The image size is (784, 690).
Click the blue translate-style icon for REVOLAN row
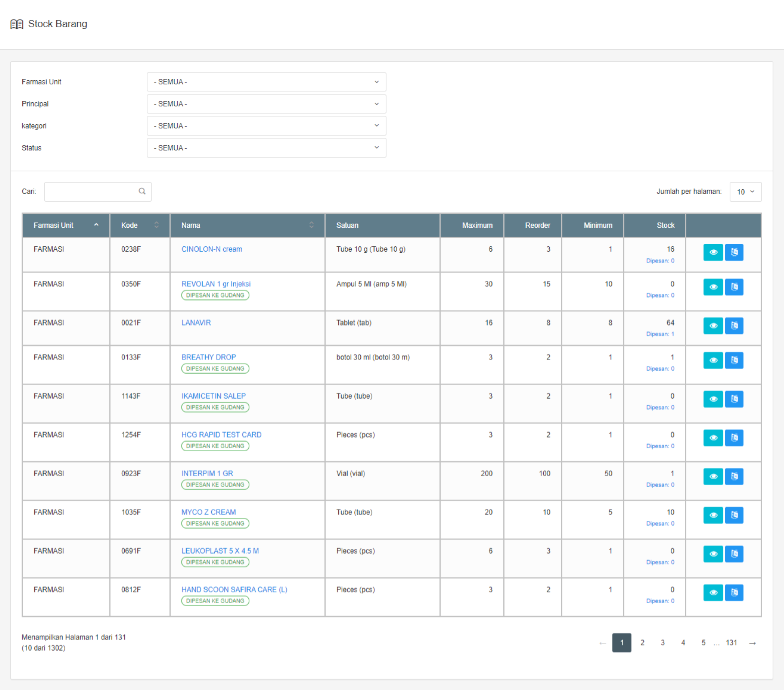click(x=734, y=287)
